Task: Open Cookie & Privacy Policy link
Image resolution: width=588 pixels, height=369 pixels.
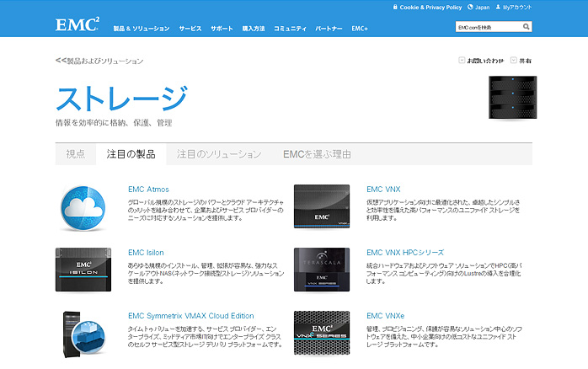Action: click(430, 7)
